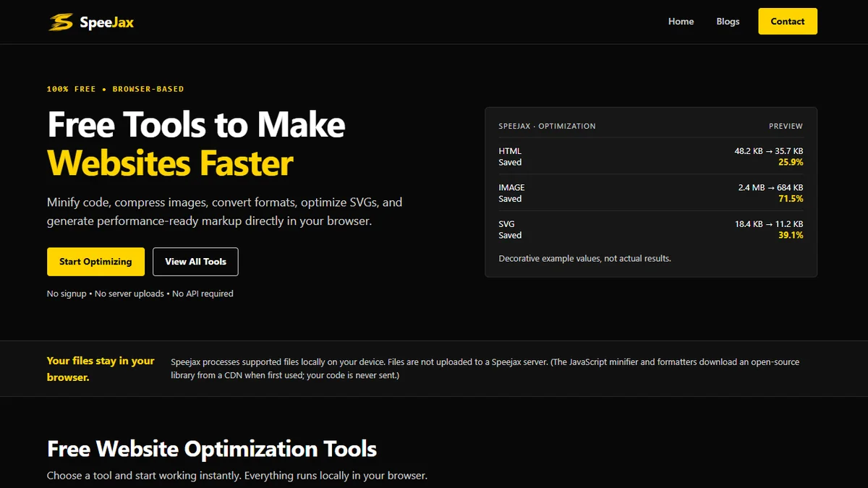Select the '100% FREE • BROWSER-BASED' tagline
This screenshot has width=868, height=488.
116,89
